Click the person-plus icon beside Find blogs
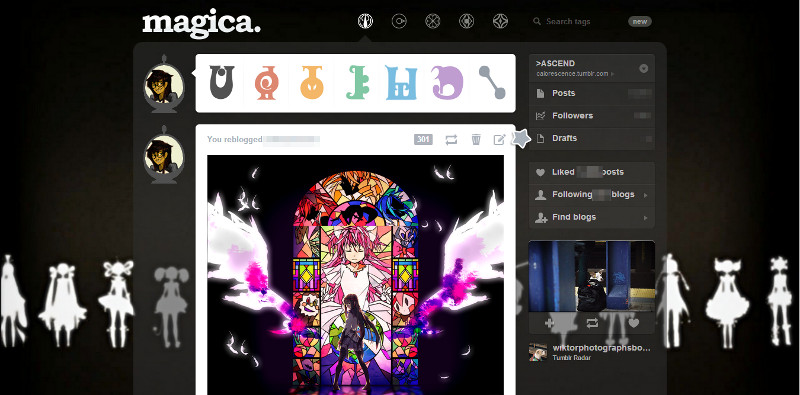 coord(541,218)
